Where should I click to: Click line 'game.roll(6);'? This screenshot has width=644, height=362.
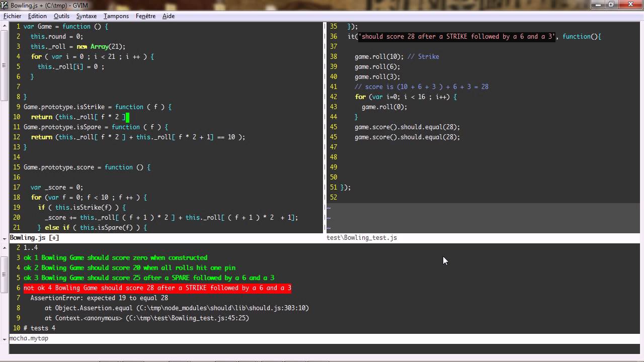pyautogui.click(x=377, y=67)
